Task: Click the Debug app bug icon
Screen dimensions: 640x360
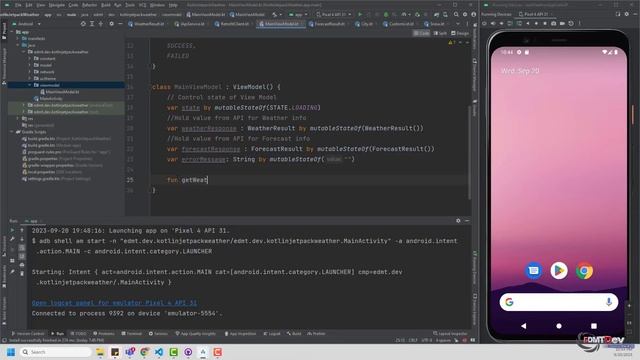Action: point(386,14)
